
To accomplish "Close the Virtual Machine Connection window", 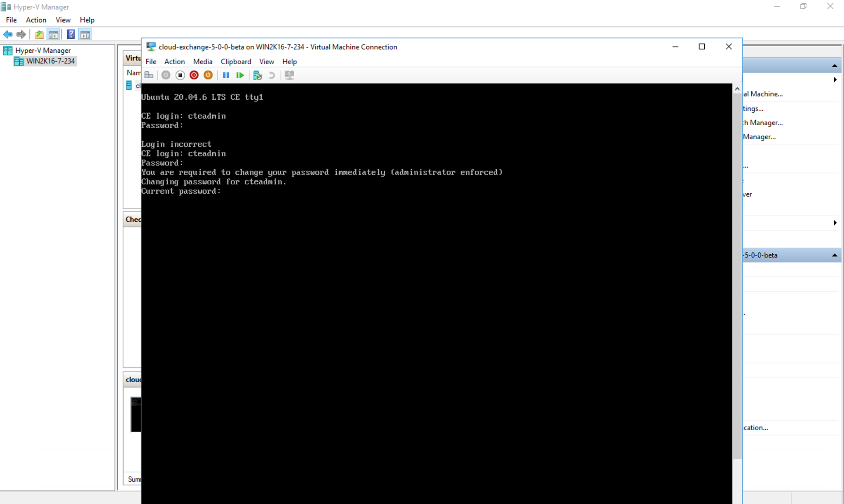I will click(729, 47).
